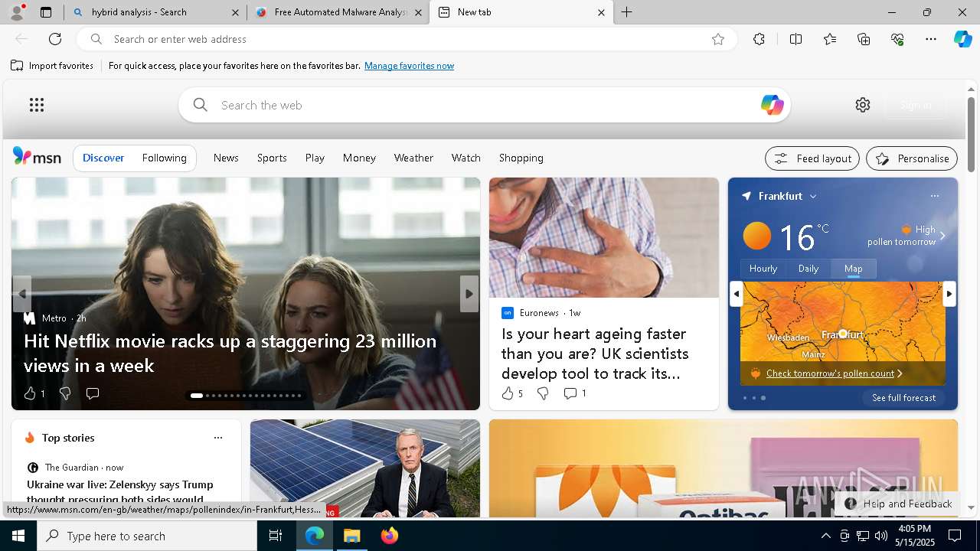980x551 pixels.
Task: Dislike the heart ageing article
Action: 543,393
